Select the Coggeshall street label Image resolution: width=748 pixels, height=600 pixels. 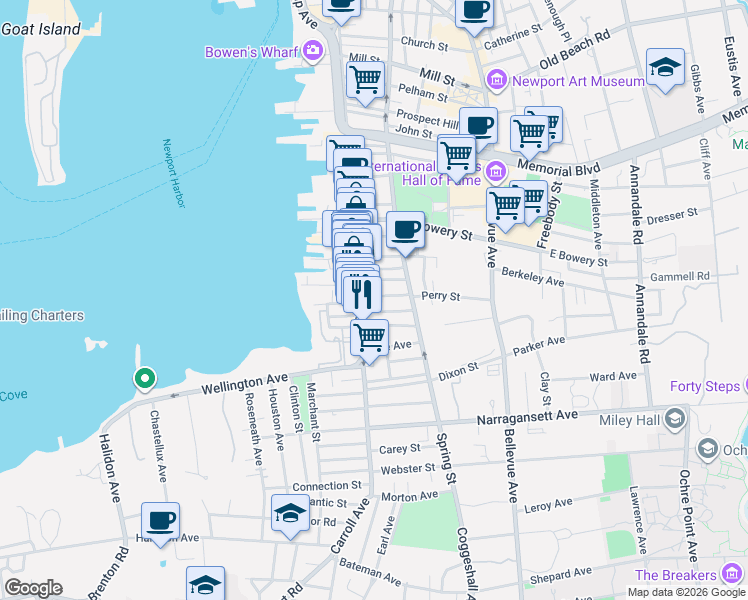466,563
